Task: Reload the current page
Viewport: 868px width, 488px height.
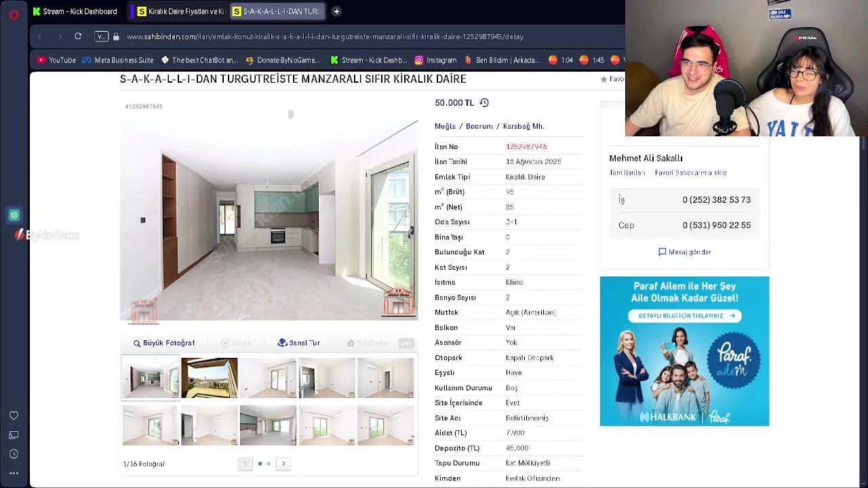Action: [78, 37]
